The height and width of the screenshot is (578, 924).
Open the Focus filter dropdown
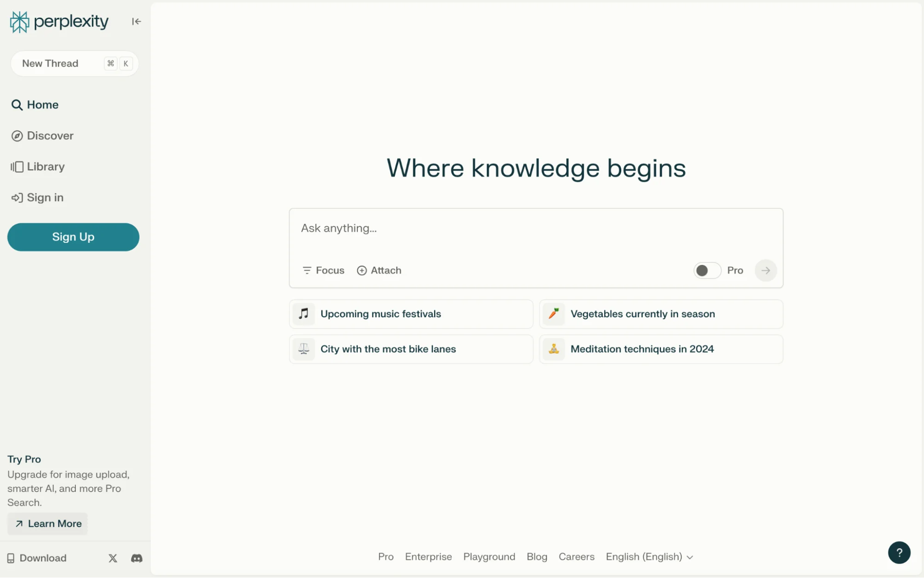[x=323, y=271]
